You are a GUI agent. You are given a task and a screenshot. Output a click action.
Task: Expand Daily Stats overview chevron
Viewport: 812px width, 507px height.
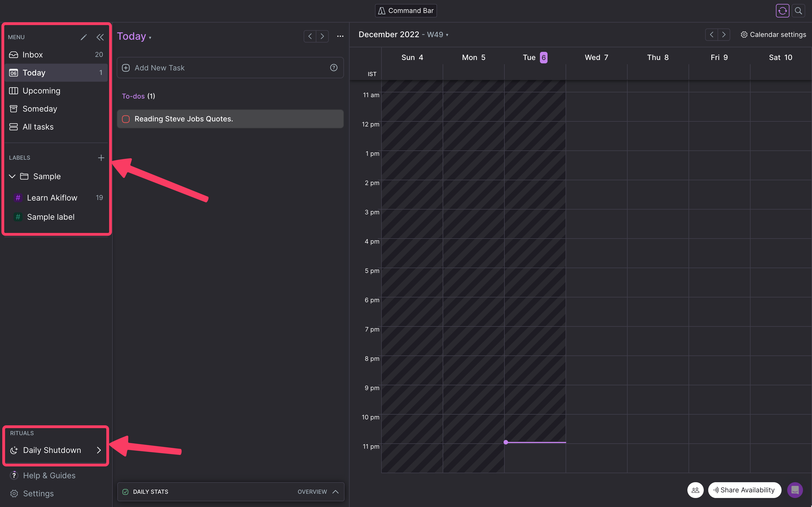pyautogui.click(x=335, y=492)
